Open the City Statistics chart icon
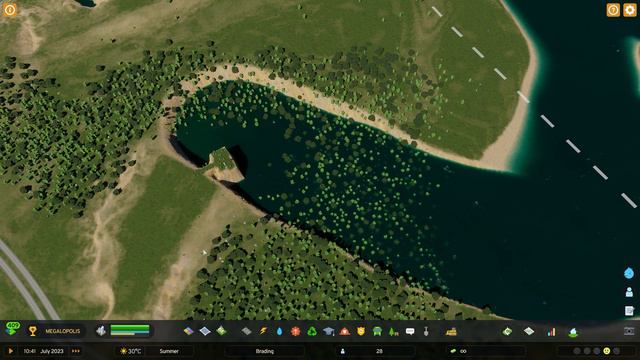The height and width of the screenshot is (360, 640). coord(551,331)
